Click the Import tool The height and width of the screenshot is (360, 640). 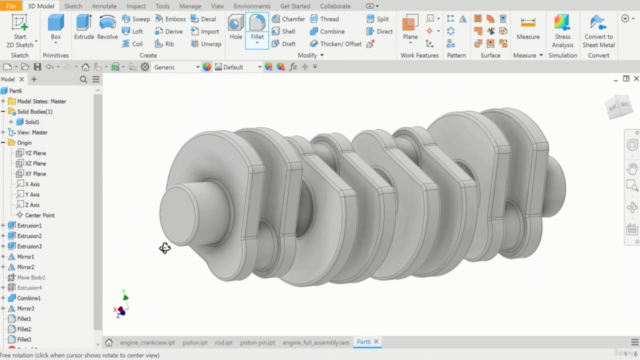pos(205,31)
